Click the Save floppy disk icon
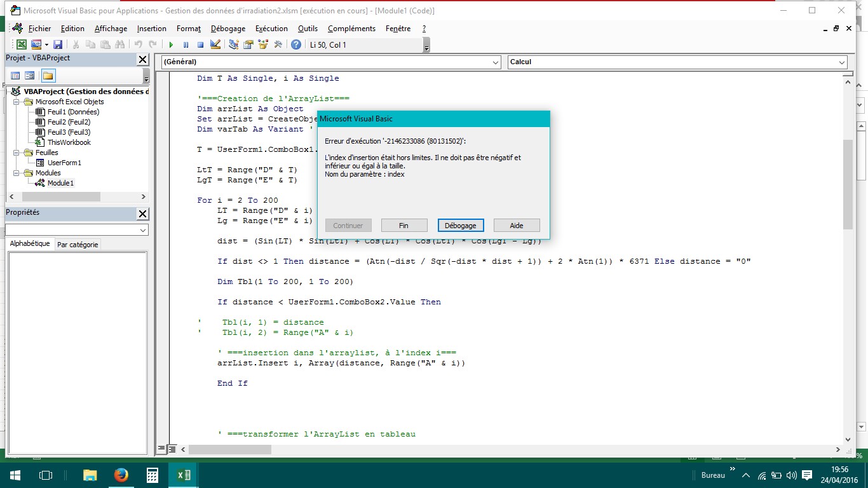 click(58, 44)
